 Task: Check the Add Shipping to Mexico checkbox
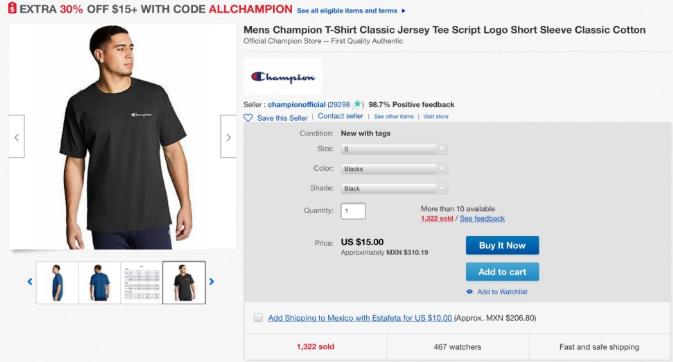[258, 318]
